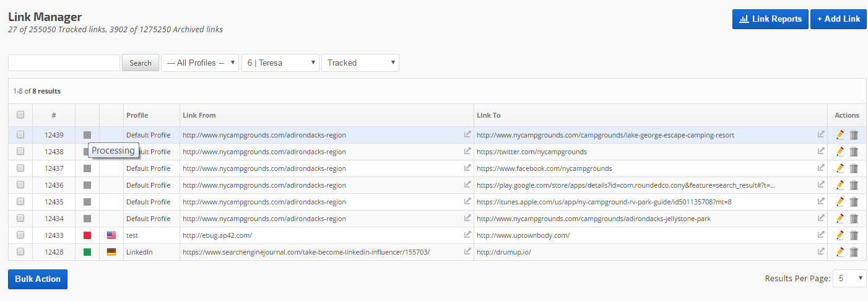
Task: Click the trash icon for link 12436
Action: tap(854, 185)
